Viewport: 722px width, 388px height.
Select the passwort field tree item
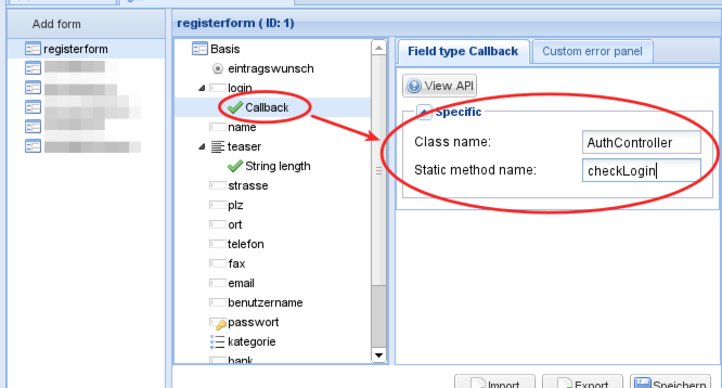click(253, 322)
